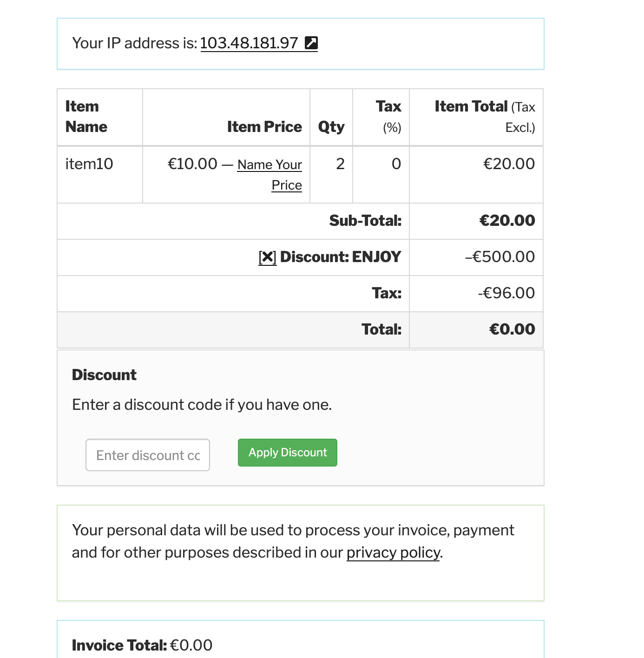Click the Total amount of €0.00
This screenshot has width=644, height=658.
[x=512, y=329]
